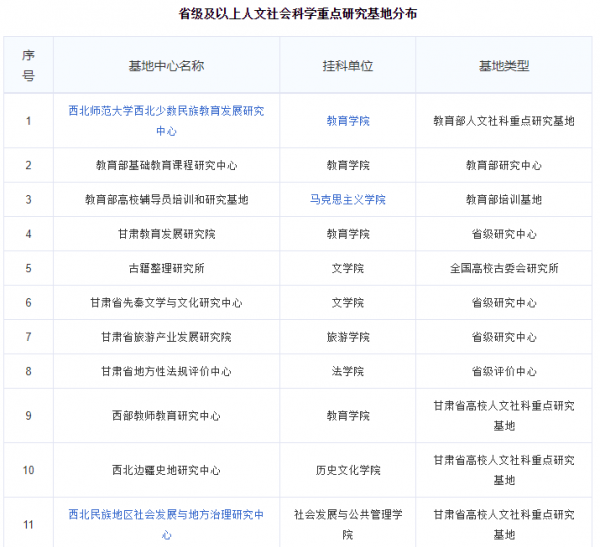The height and width of the screenshot is (547, 600).
Task: Click the page title 省级及以上人文社会科学重点研究基地分布
Action: [298, 14]
